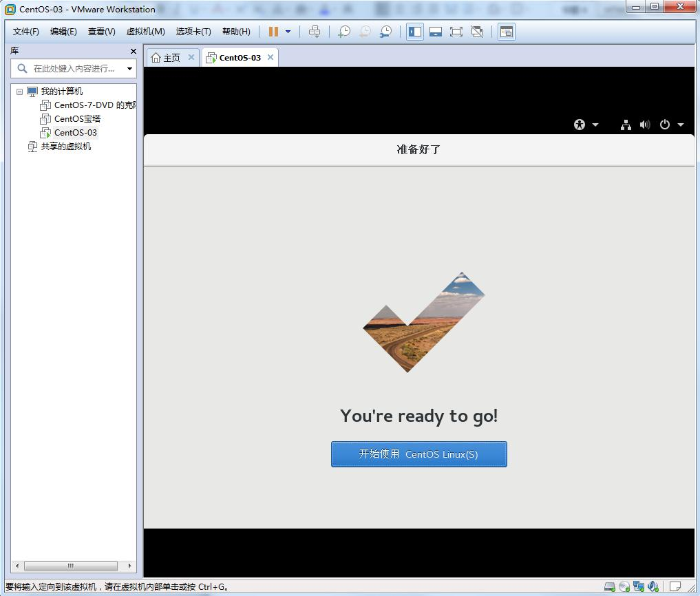The width and height of the screenshot is (700, 596).
Task: Click the guest network status icon
Action: coord(626,125)
